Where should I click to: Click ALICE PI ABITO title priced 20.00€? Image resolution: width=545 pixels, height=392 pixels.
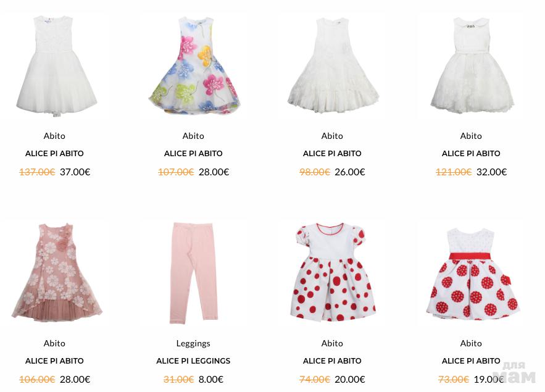(332, 361)
